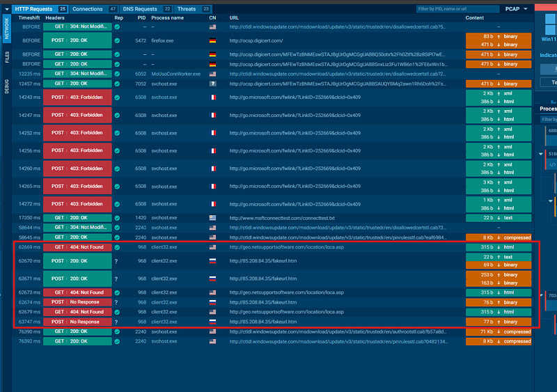The height and width of the screenshot is (392, 557).
Task: Open the PCAP dropdown
Action: (516, 9)
